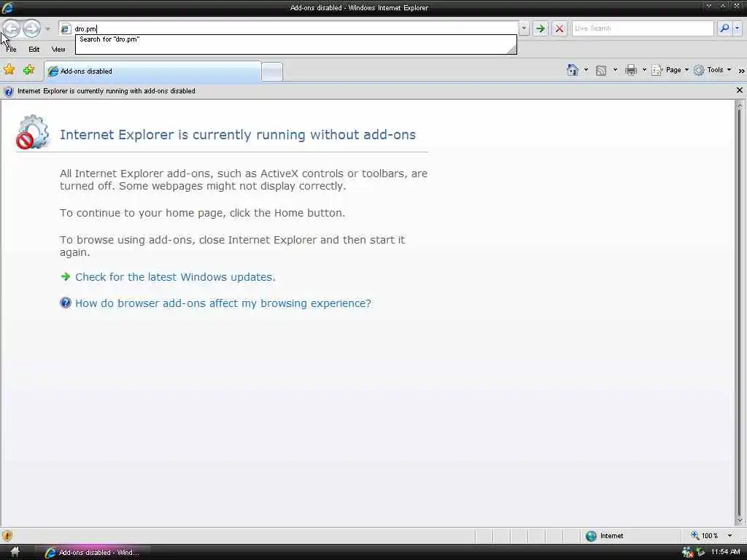
Task: Click the page icon in address bar
Action: [66, 28]
